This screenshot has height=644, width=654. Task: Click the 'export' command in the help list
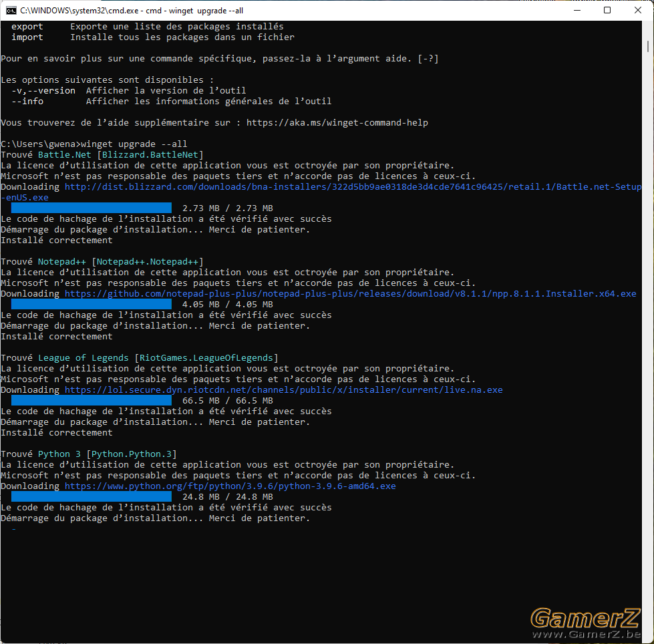pyautogui.click(x=27, y=27)
